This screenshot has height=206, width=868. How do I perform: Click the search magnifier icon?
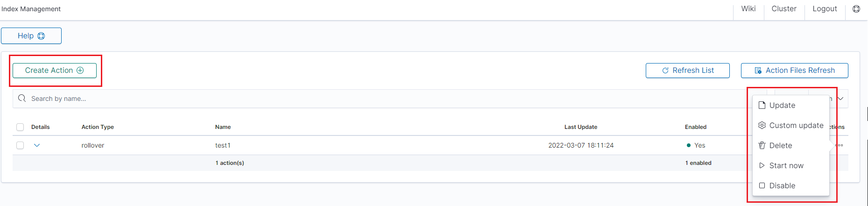pyautogui.click(x=22, y=99)
